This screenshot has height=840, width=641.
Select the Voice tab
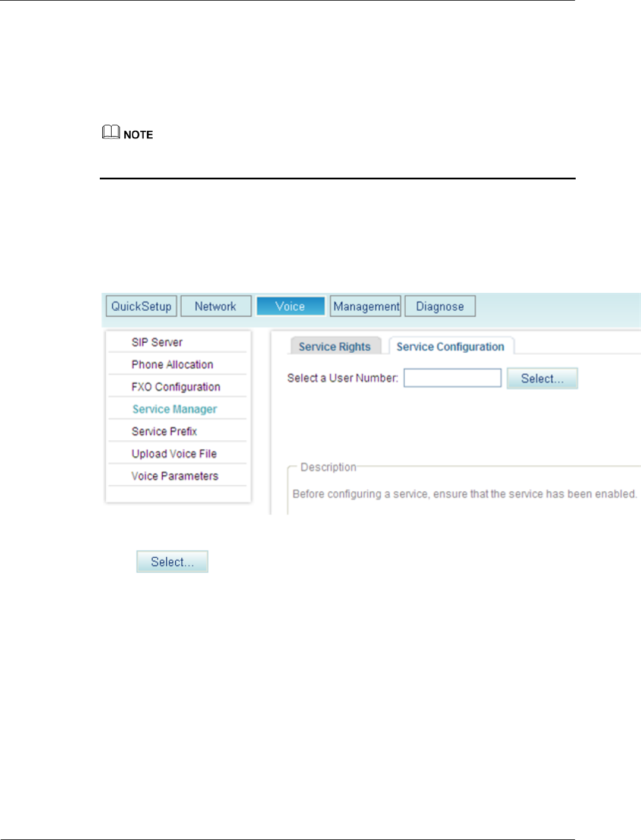coord(290,307)
